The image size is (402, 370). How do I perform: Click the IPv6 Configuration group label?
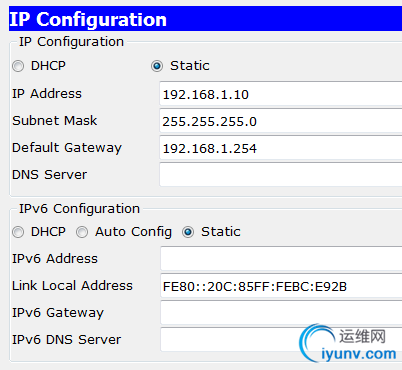coord(79,209)
